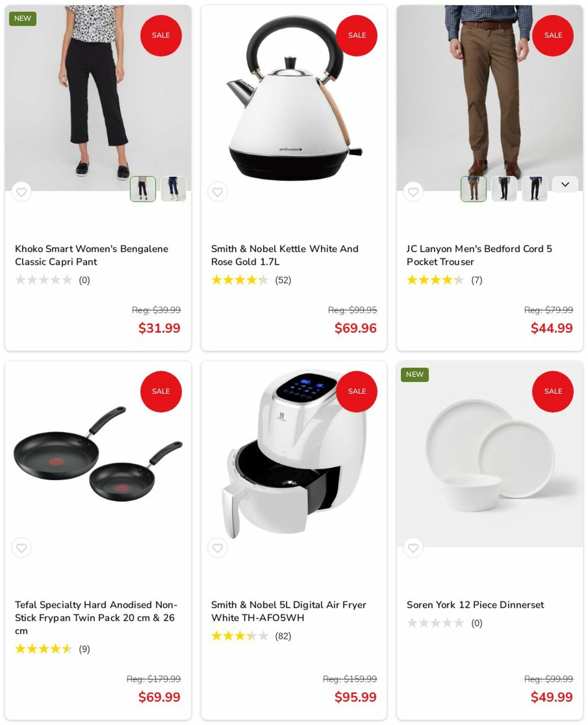This screenshot has width=588, height=725.
Task: Favorite the Smith & Nobel Kettle
Action: click(217, 192)
